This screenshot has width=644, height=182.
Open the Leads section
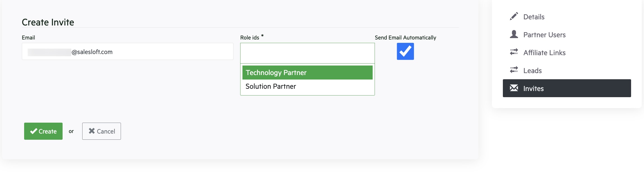[532, 70]
